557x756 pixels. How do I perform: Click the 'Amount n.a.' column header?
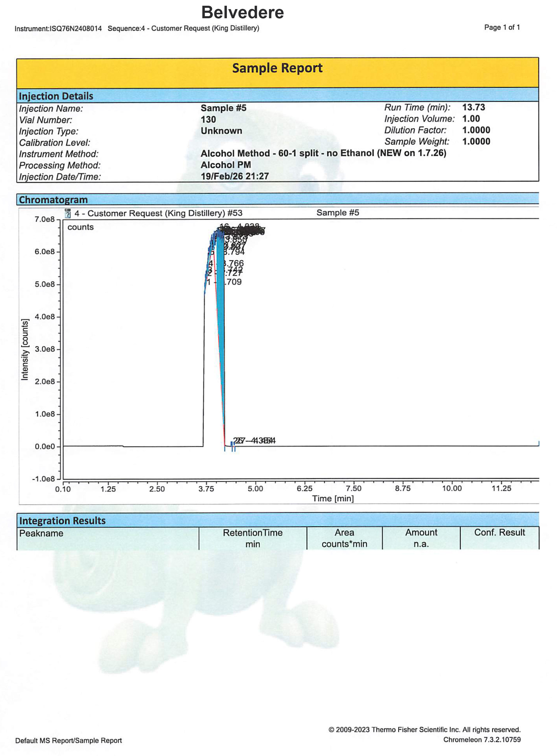tap(421, 538)
